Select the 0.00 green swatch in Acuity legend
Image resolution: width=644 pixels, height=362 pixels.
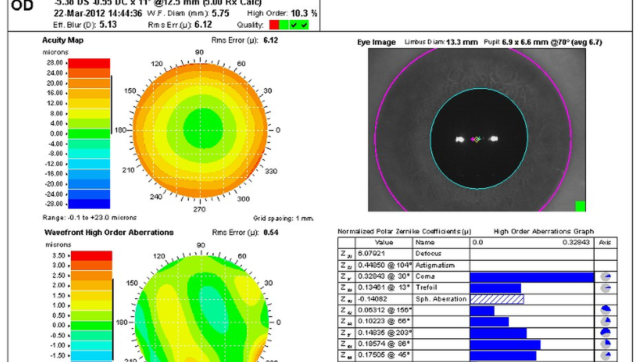click(89, 134)
